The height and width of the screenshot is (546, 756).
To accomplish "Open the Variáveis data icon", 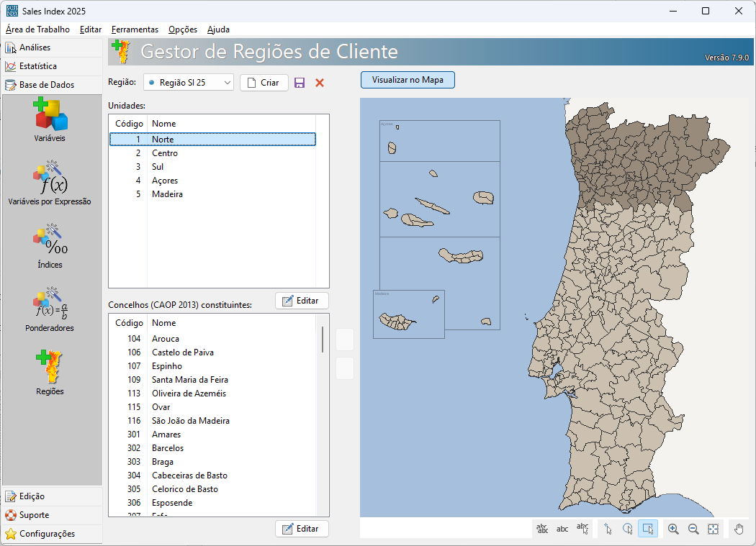I will (x=50, y=119).
